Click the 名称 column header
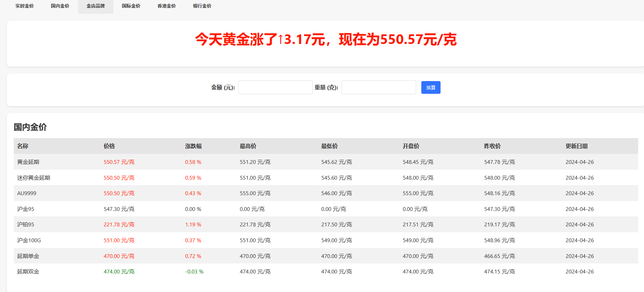This screenshot has width=644, height=292. click(23, 146)
